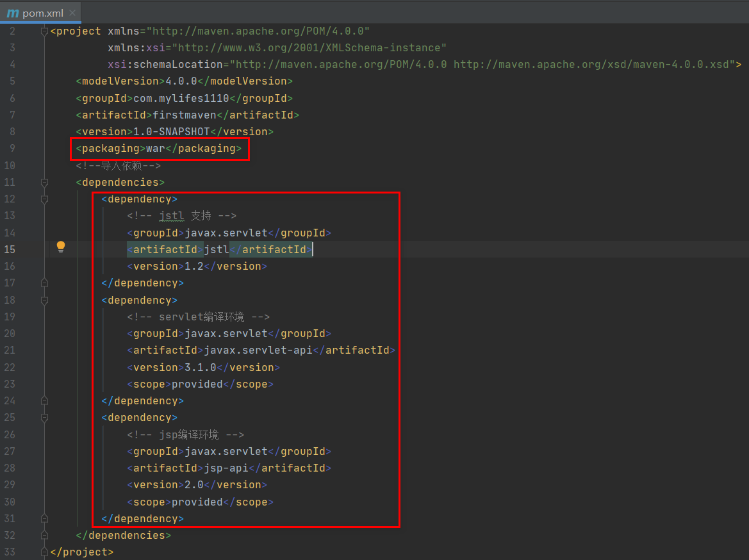This screenshot has width=749, height=560.
Task: Click the jstl artifactId text
Action: point(217,249)
